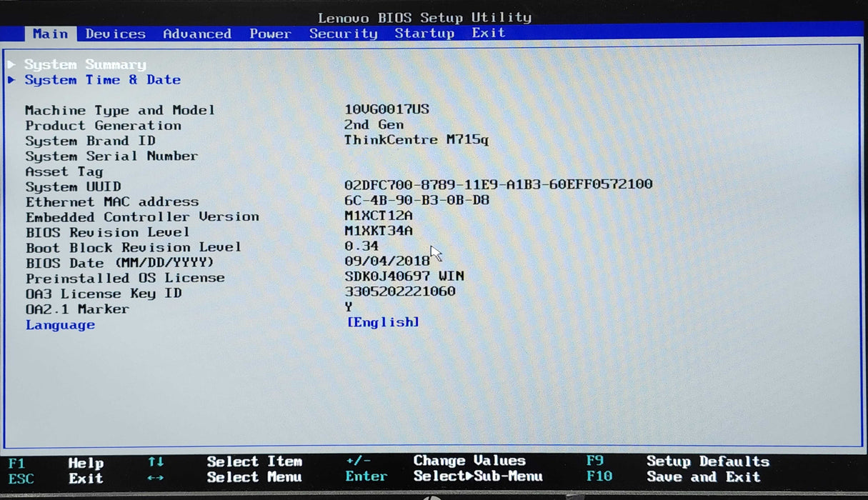Click the M1XKT34A revision value
Viewport: 868px width, 500px height.
pos(378,231)
